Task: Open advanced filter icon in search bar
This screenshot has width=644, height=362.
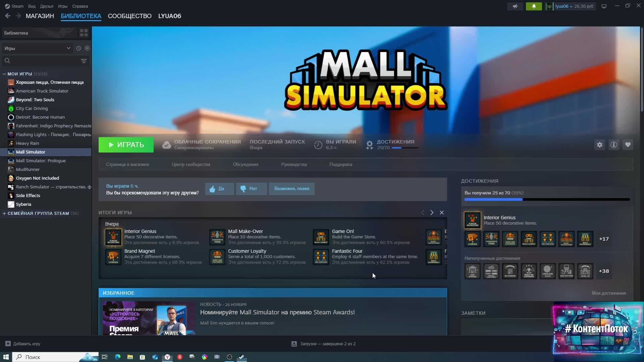Action: [x=84, y=61]
